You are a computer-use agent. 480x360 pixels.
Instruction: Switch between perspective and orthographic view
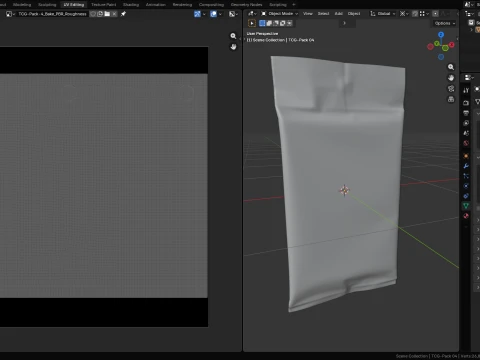click(x=451, y=99)
